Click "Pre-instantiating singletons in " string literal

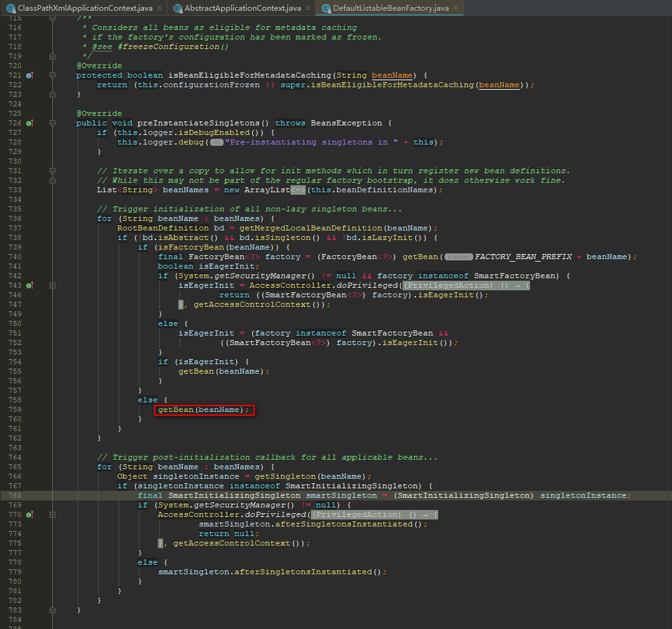tap(311, 142)
